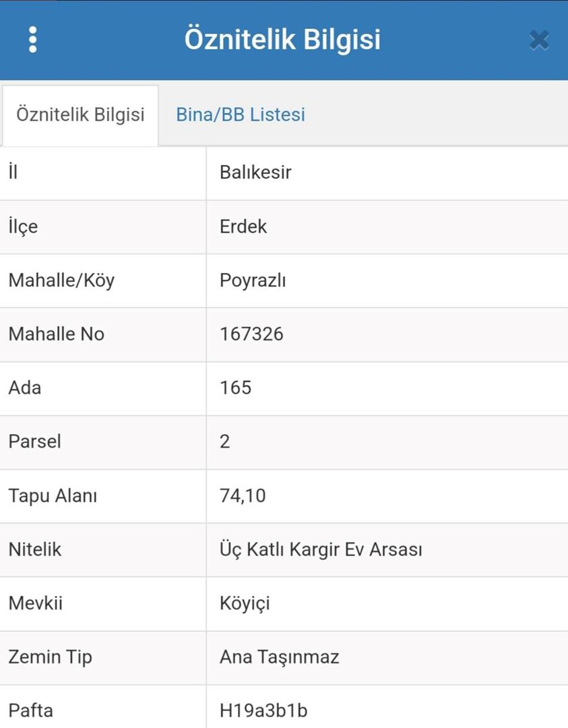Select the Erdek district value
The height and width of the screenshot is (728, 568).
click(x=243, y=226)
